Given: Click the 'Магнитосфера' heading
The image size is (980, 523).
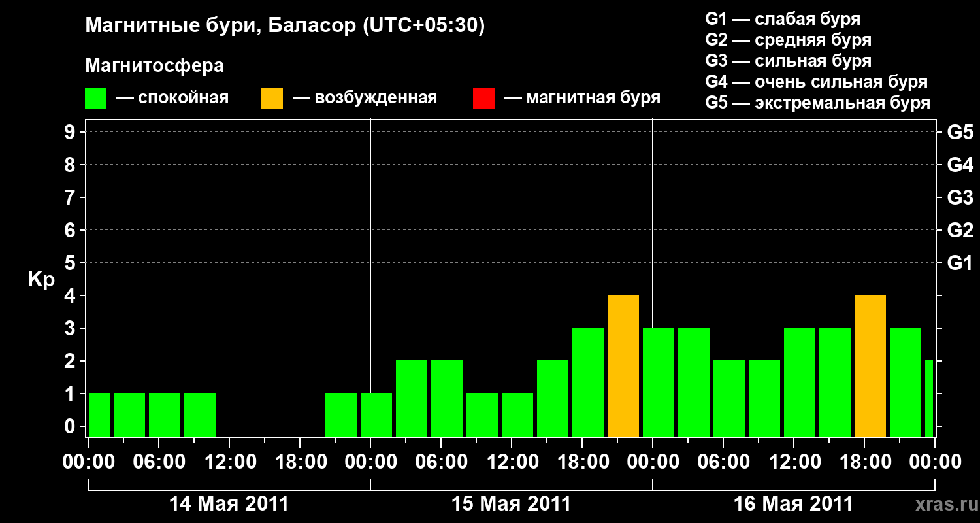Looking at the screenshot, I should [x=154, y=66].
